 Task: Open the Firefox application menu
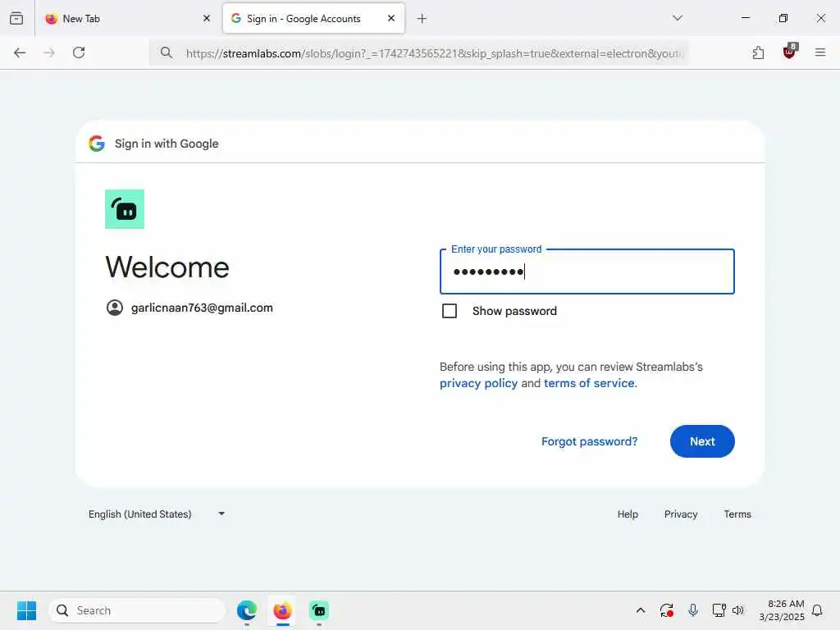[x=820, y=52]
